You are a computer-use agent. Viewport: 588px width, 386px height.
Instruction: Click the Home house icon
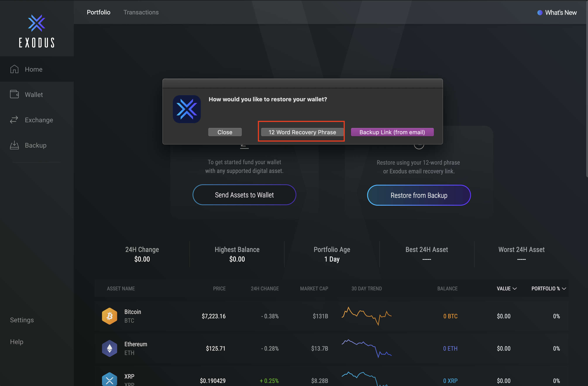[x=14, y=69]
